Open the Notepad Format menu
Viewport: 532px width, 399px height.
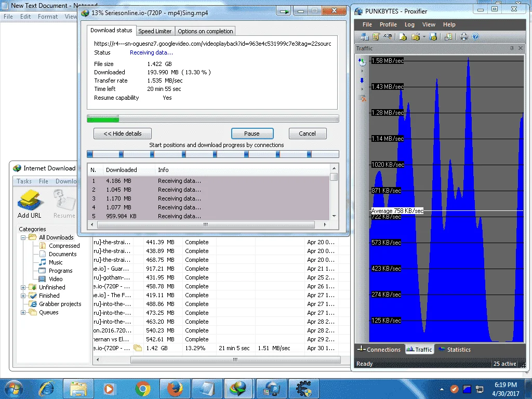[x=47, y=16]
